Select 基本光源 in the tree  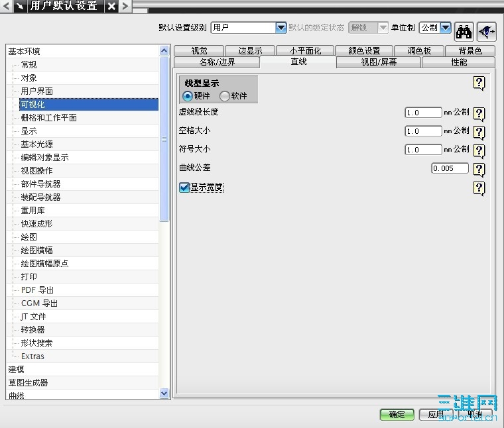[36, 144]
